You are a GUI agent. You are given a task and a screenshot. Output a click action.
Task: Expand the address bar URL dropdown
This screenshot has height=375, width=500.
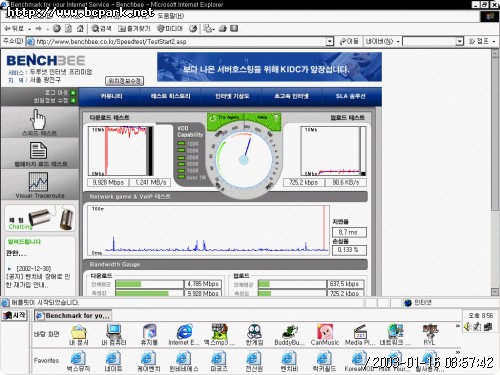coord(329,41)
